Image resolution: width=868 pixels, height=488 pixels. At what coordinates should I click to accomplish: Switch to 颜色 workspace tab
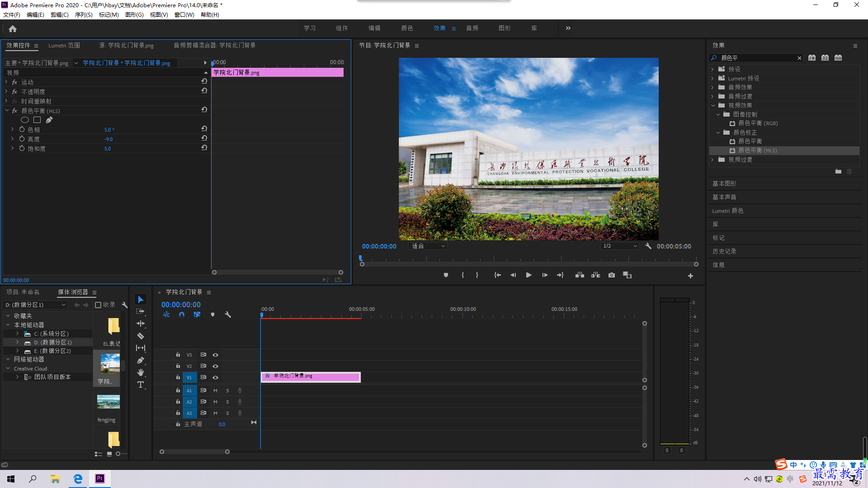[407, 28]
